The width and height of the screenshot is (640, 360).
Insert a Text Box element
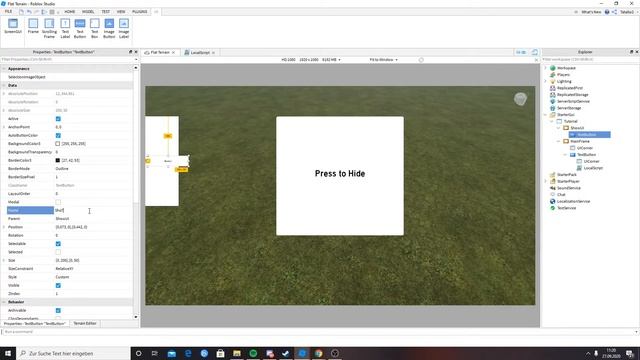click(95, 29)
